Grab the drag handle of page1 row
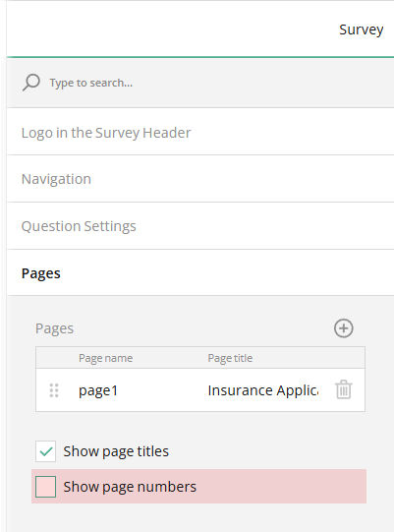 (54, 390)
